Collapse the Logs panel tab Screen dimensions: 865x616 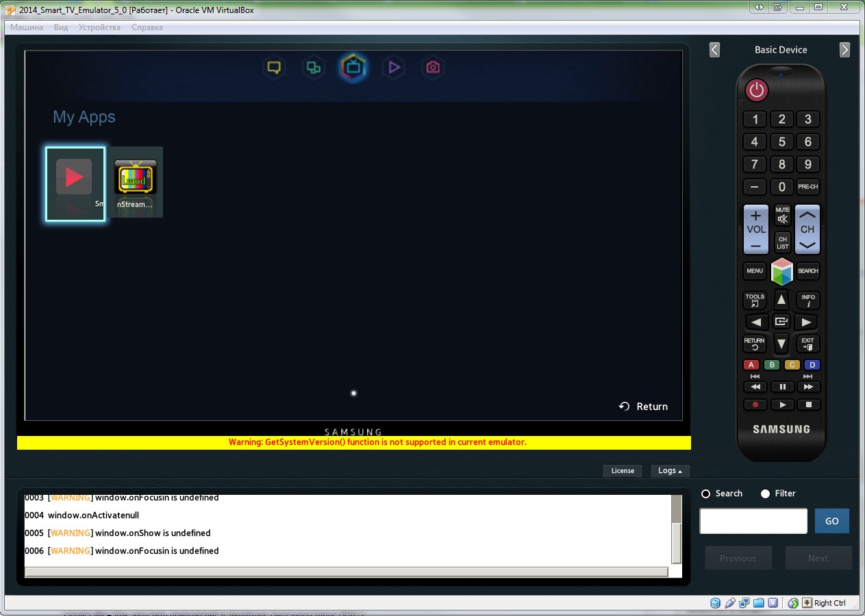click(670, 470)
